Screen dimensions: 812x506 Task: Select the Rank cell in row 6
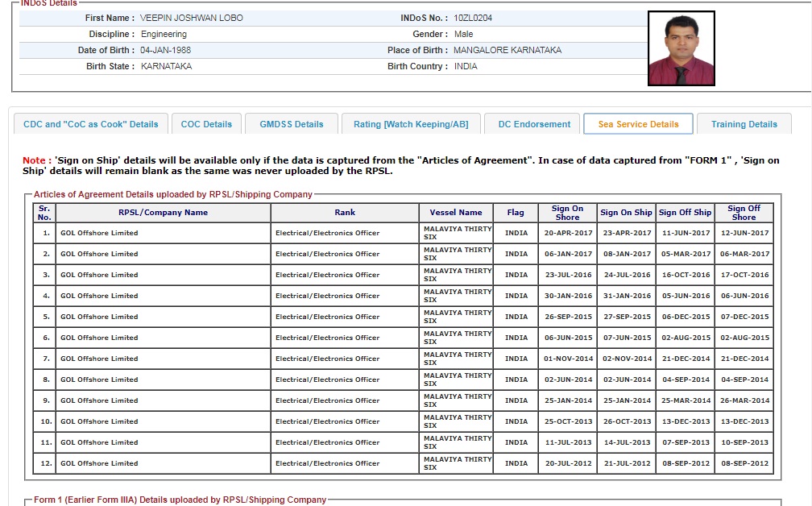[327, 338]
